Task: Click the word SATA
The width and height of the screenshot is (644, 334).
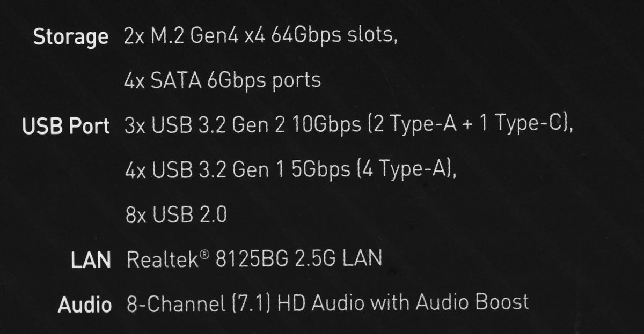Action: tap(175, 81)
